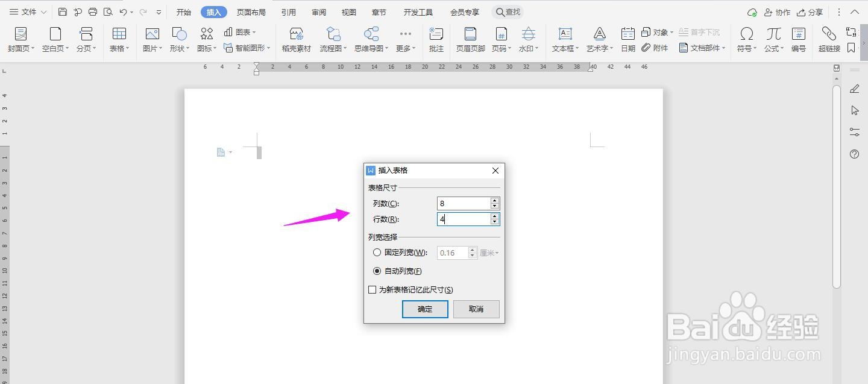868x384 pixels.
Task: Open 稻壳素材 resource library
Action: [x=296, y=40]
